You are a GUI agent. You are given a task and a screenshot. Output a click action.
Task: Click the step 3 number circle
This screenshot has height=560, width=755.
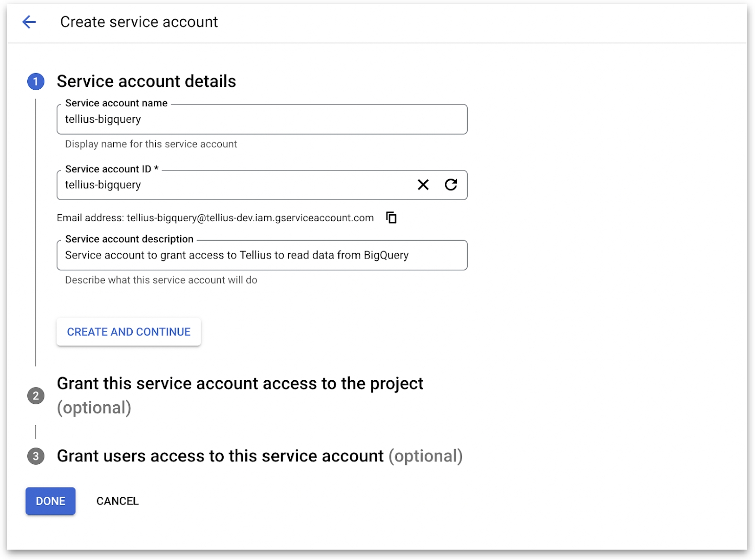[x=36, y=456]
